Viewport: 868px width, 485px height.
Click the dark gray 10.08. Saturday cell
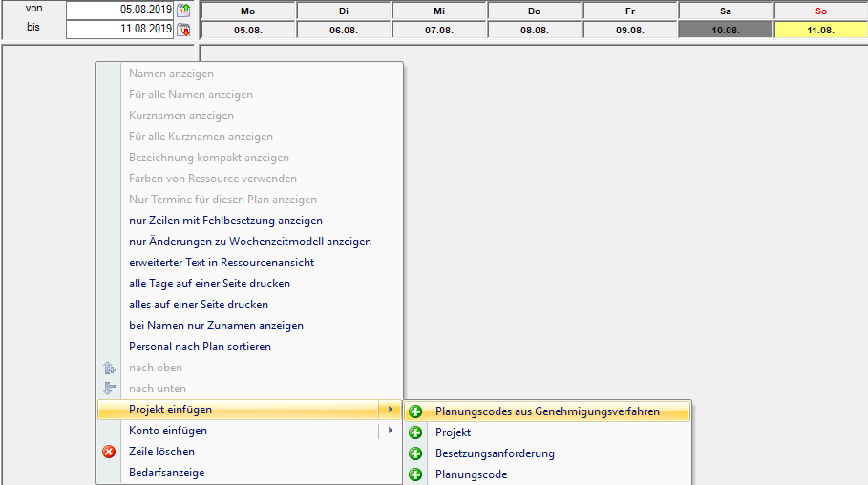725,30
